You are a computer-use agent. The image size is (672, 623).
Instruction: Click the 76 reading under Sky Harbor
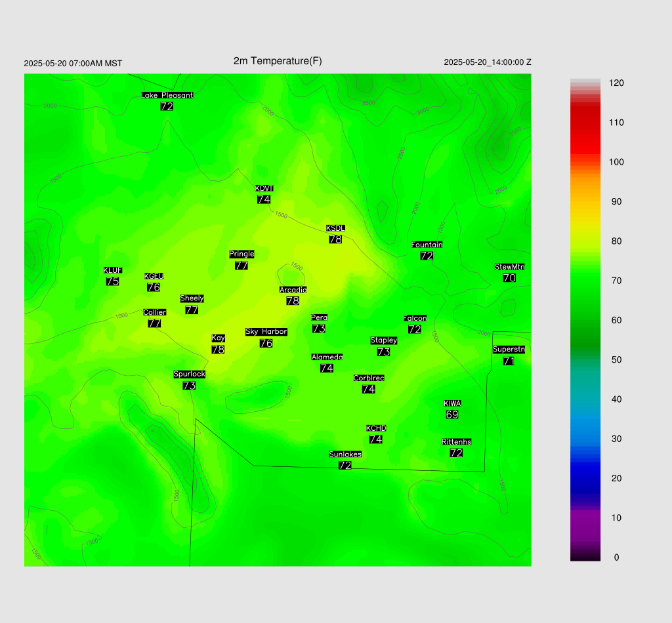[x=266, y=344]
